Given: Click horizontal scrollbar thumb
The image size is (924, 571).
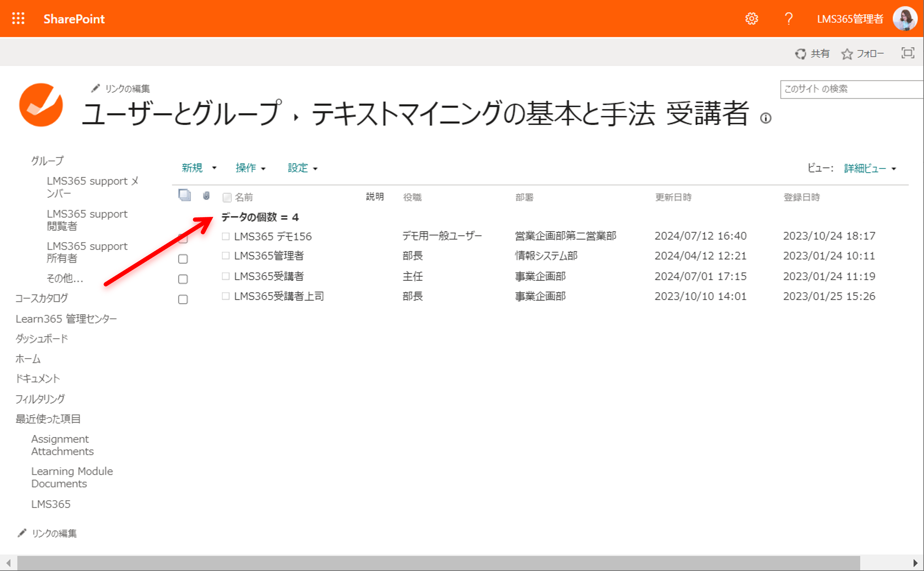Looking at the screenshot, I should [x=439, y=563].
